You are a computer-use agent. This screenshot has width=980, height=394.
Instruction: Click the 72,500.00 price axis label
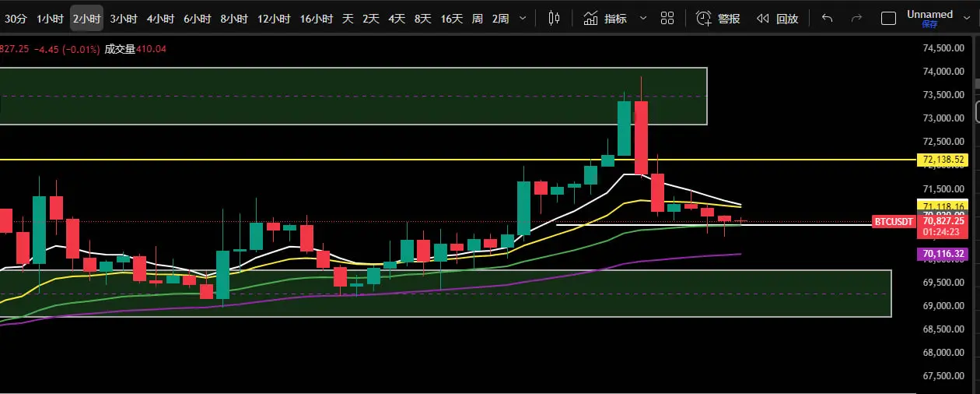click(x=942, y=142)
